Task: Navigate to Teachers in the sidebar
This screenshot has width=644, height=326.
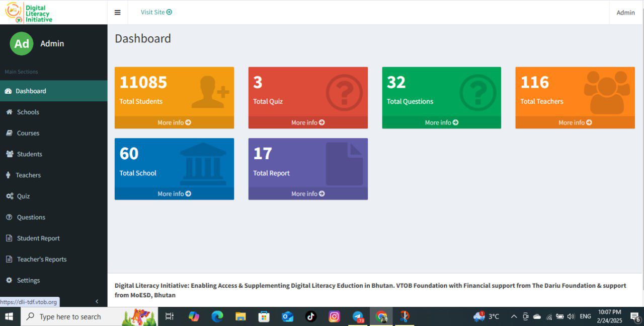Action: point(54,175)
